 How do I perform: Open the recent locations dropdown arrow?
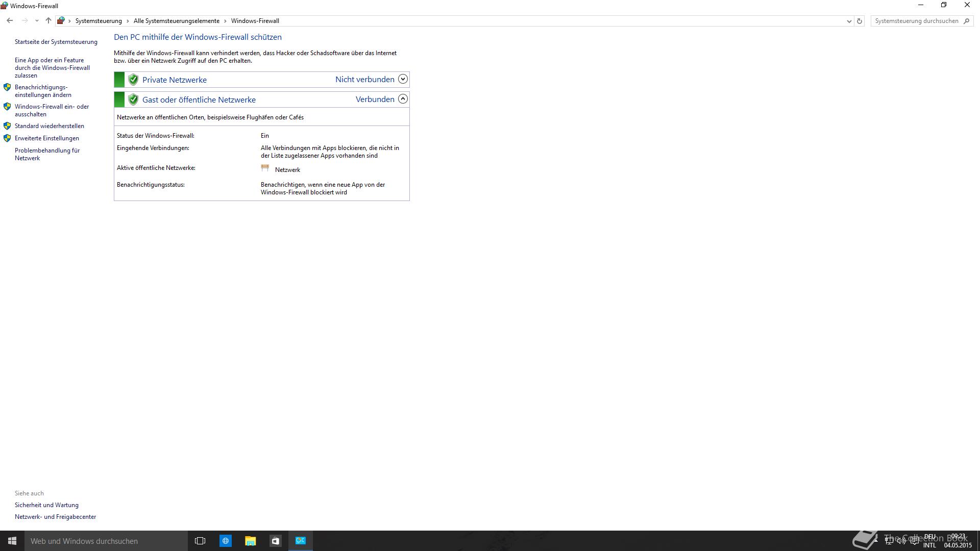37,21
